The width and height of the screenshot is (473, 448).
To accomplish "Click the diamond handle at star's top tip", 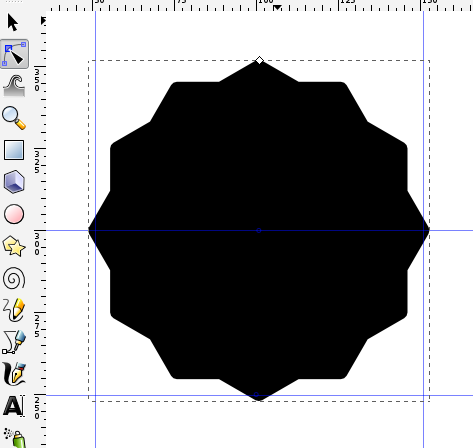I will [259, 60].
